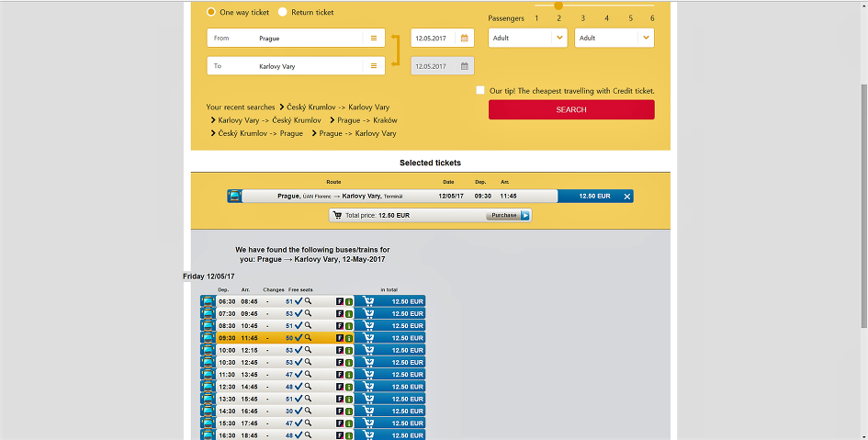The width and height of the screenshot is (868, 440).
Task: Open info icon for 10:00 departure
Action: (x=349, y=350)
